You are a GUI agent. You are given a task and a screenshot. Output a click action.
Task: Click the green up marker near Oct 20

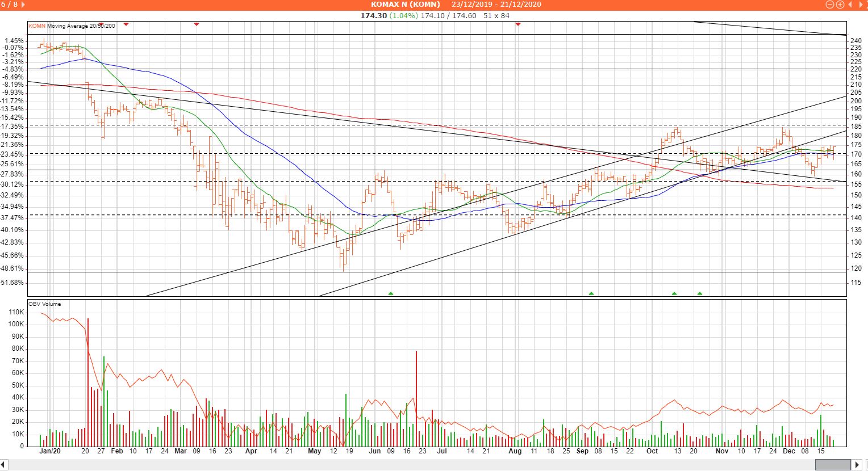click(700, 293)
